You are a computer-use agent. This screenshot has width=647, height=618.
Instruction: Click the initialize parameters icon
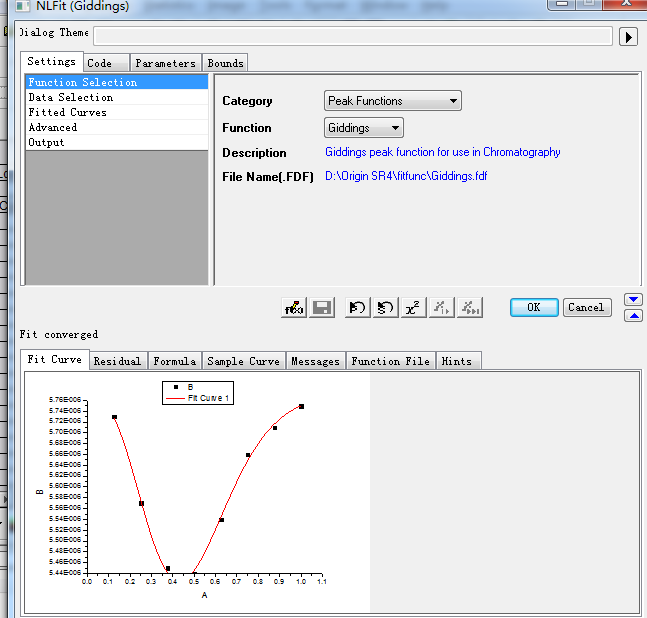click(x=357, y=307)
